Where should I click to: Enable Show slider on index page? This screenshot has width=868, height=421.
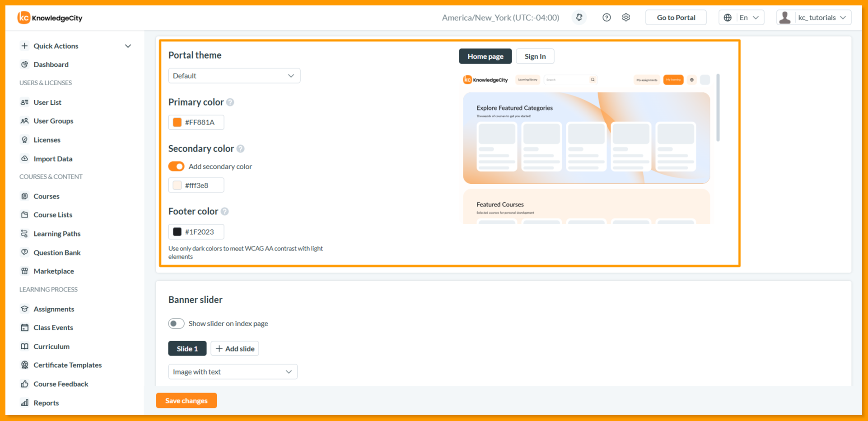(x=176, y=324)
